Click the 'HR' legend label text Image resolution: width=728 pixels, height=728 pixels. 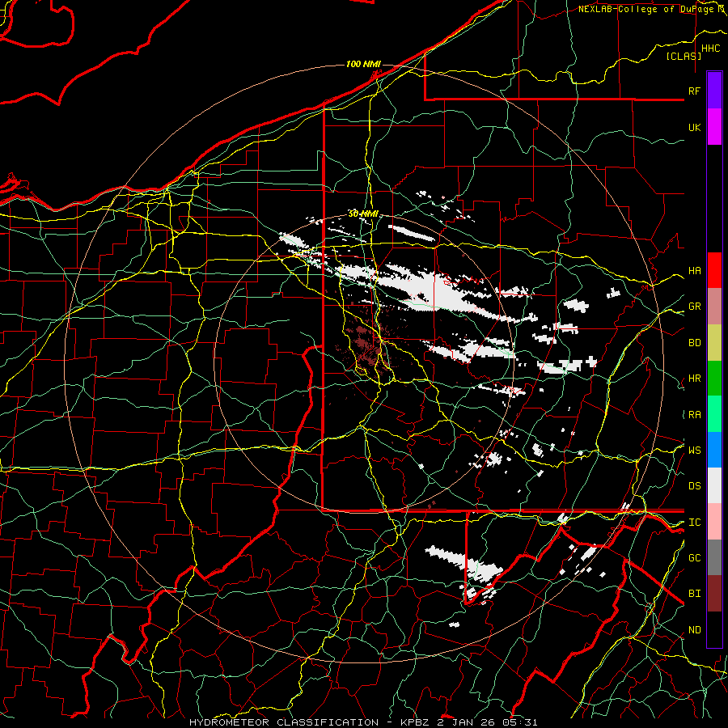tap(694, 379)
